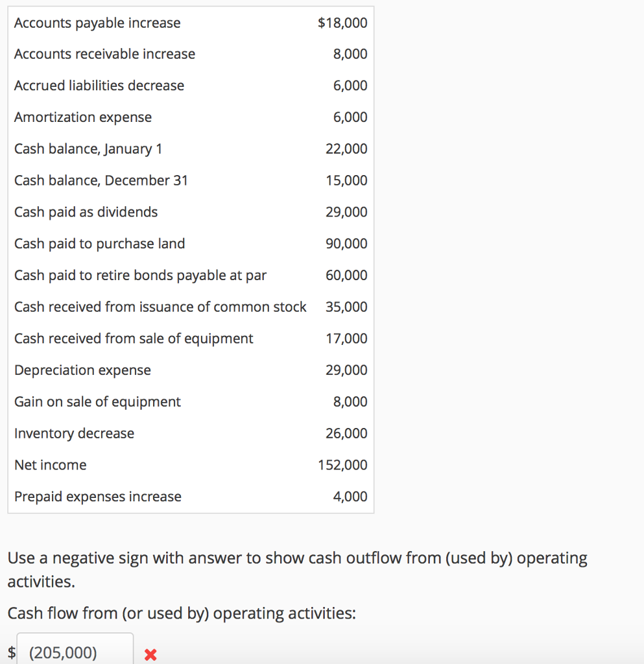Select the Accounts receivable increase label
Viewport: 644px width, 664px height.
tap(104, 54)
